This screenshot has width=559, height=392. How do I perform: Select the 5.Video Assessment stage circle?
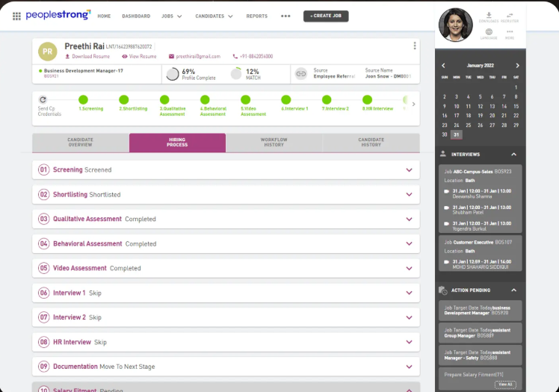[246, 100]
